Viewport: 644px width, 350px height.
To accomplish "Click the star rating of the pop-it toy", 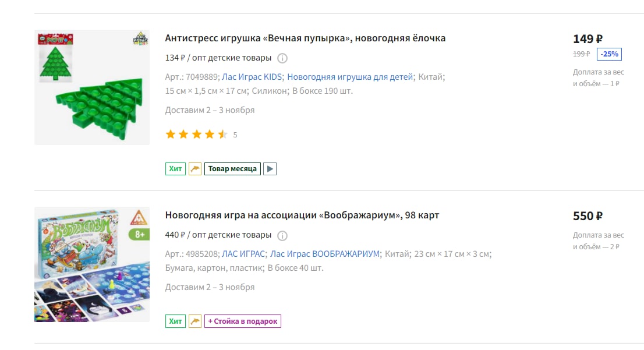I will [196, 135].
